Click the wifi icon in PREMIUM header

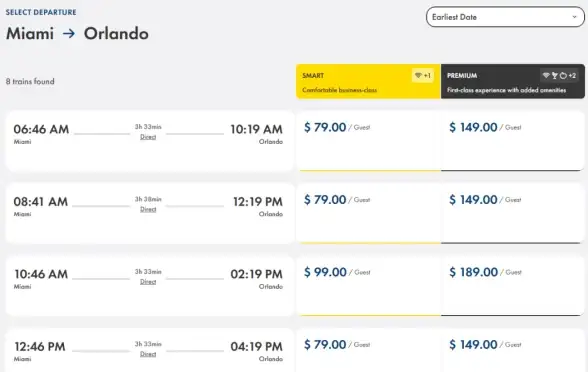click(x=546, y=76)
